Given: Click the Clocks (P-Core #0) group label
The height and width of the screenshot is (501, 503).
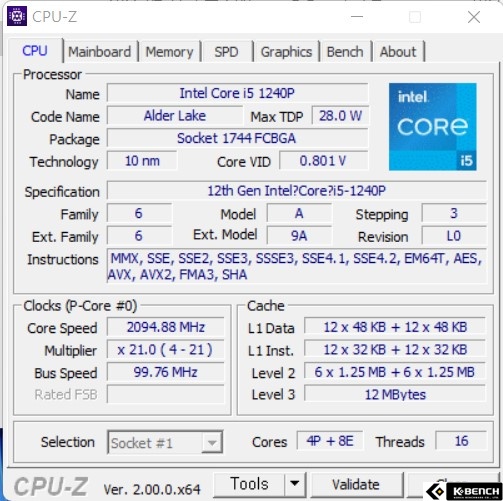Looking at the screenshot, I should pos(80,306).
